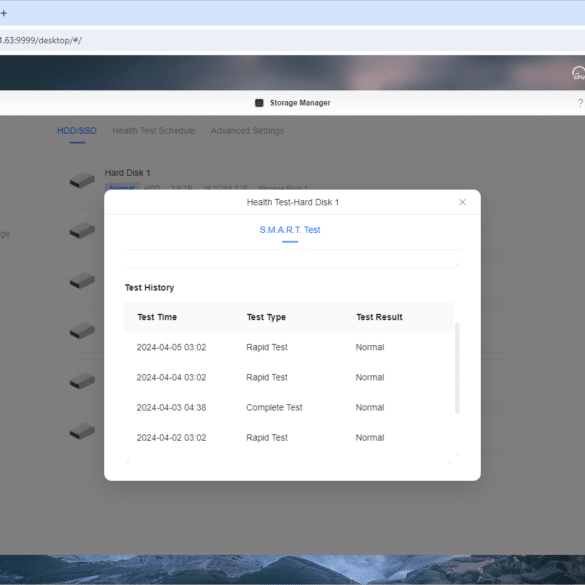Screen dimensions: 585x585
Task: Click the Complete Test type entry
Action: (x=274, y=407)
